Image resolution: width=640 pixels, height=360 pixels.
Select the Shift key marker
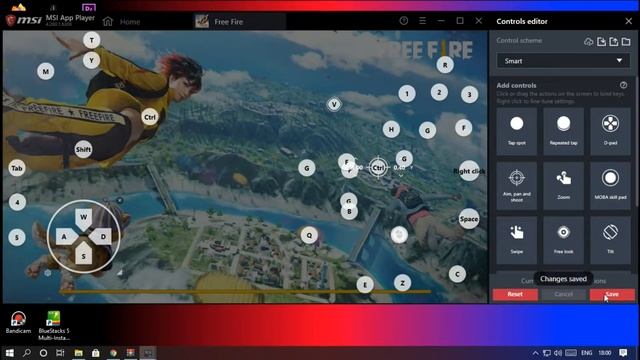(x=83, y=149)
